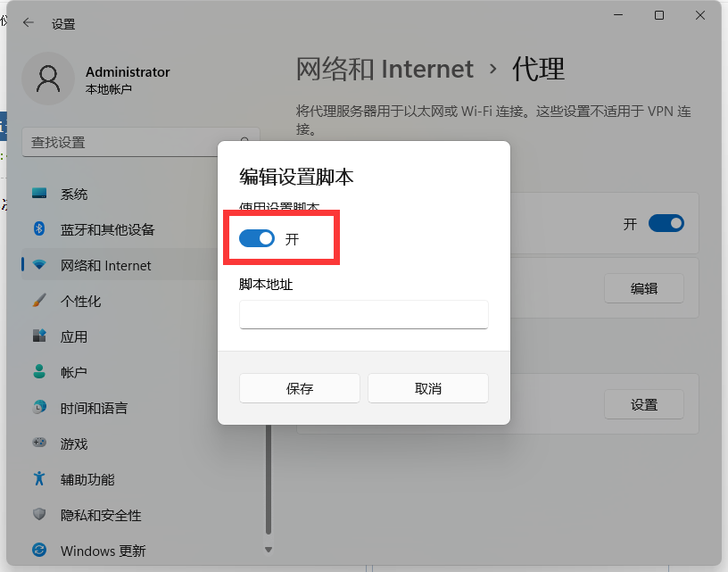Image resolution: width=728 pixels, height=572 pixels.
Task: Click the Administrator profile avatar
Action: [48, 79]
